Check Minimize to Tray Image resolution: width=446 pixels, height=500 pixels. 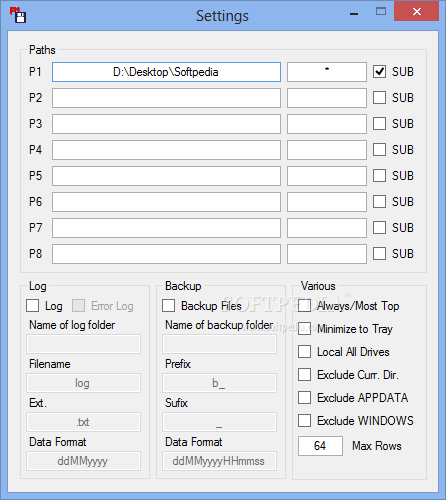tap(304, 329)
